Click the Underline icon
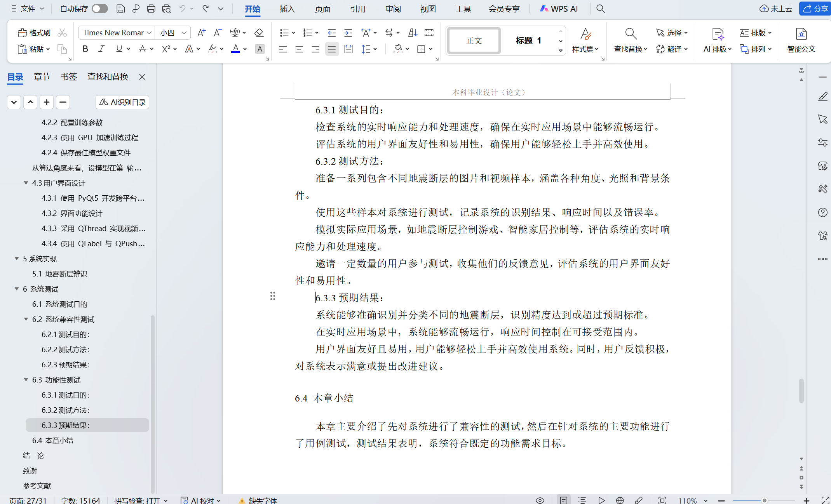The width and height of the screenshot is (831, 504). [x=119, y=49]
